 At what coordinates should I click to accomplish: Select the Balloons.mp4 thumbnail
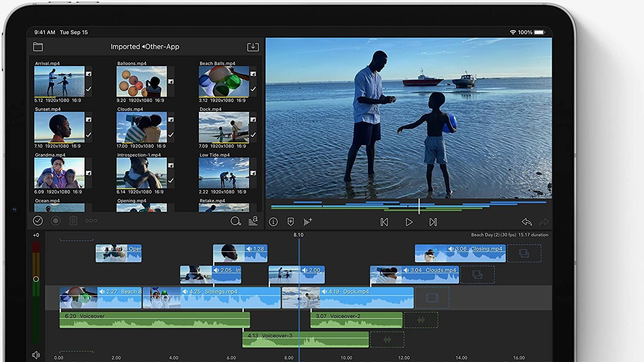[x=142, y=81]
